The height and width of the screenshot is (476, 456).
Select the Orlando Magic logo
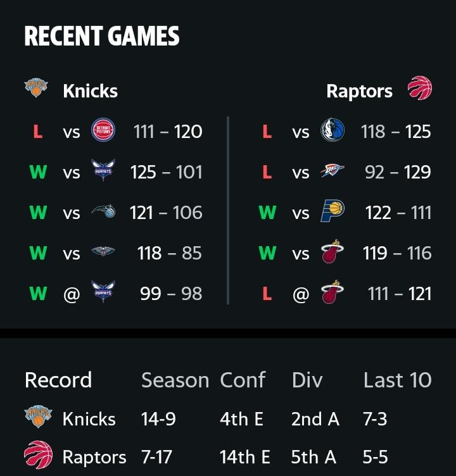pyautogui.click(x=103, y=211)
